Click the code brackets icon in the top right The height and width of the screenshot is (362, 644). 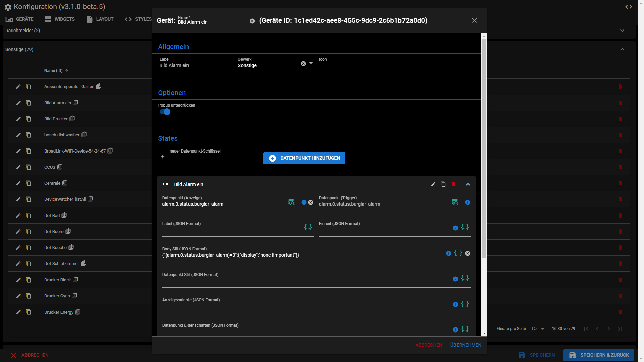tap(629, 7)
